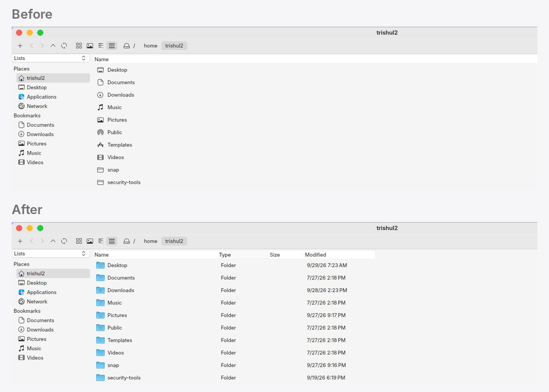Click the blue snap folder icon in After window
The height and width of the screenshot is (392, 549).
(x=100, y=365)
